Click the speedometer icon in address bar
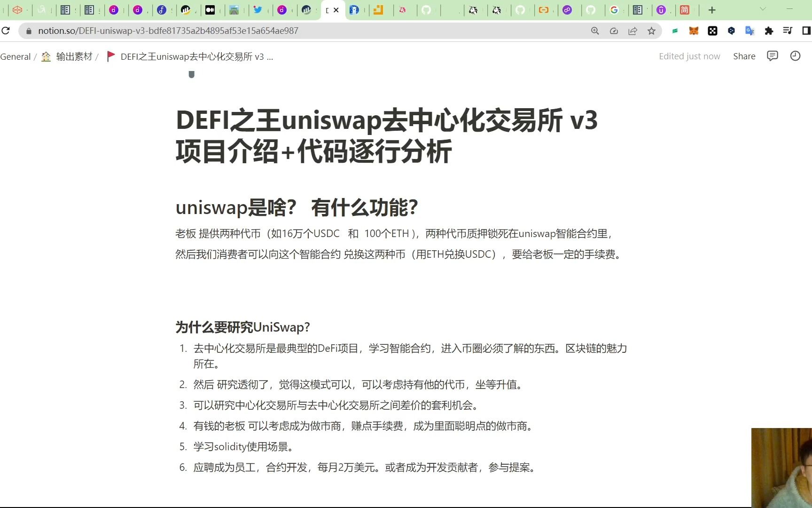 614,31
